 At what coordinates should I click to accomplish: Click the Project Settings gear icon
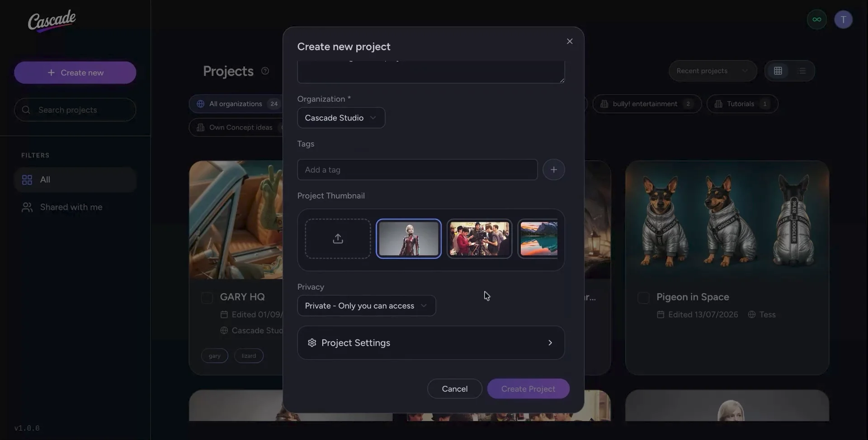[312, 343]
